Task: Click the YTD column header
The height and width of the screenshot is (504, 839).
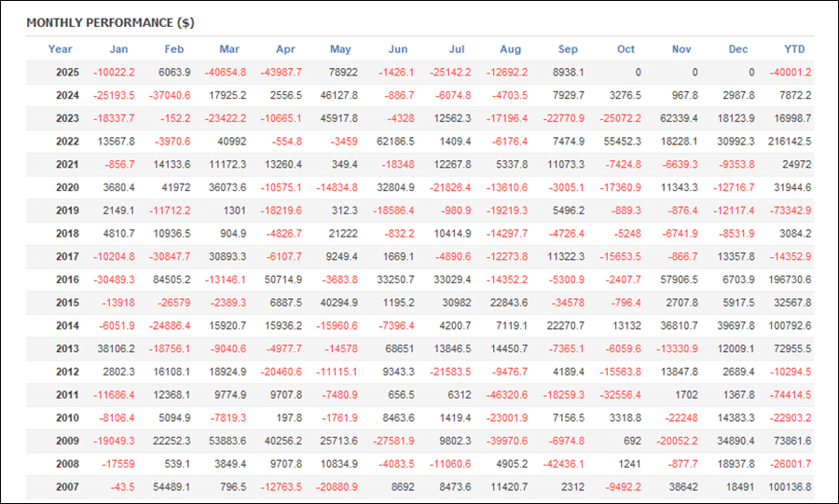Action: tap(794, 49)
